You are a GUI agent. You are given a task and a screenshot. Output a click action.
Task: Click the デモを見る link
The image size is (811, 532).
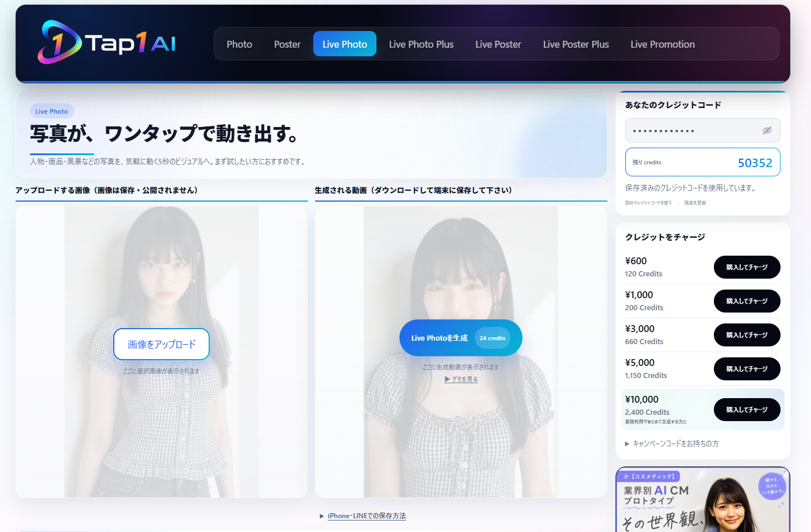click(x=461, y=379)
